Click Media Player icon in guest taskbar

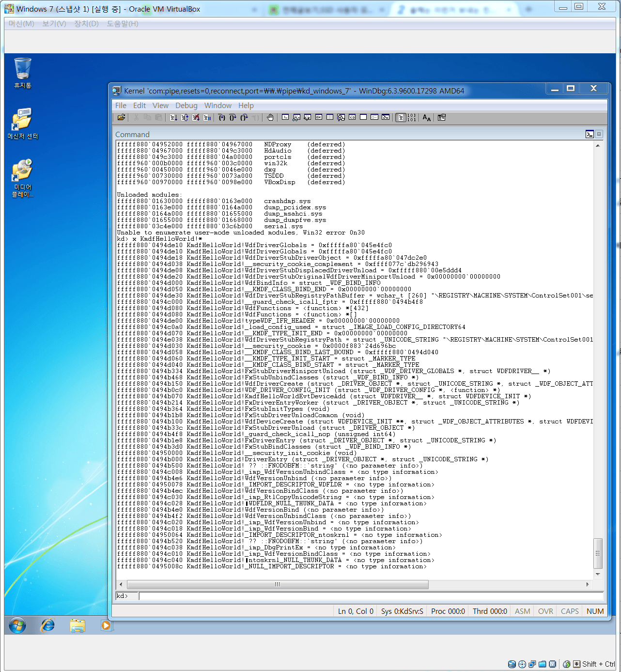[x=106, y=625]
